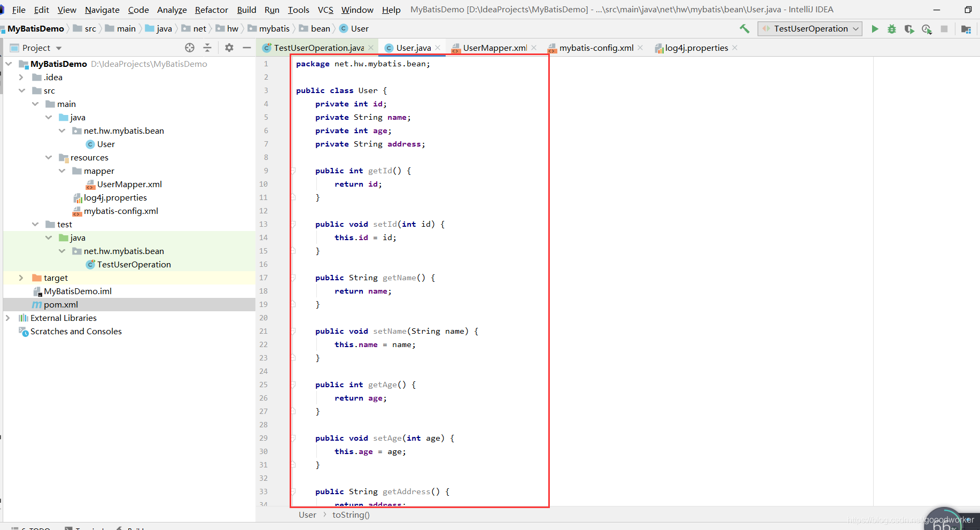The width and height of the screenshot is (980, 530).
Task: Close the TestUserOperation.java tab
Action: [x=371, y=48]
